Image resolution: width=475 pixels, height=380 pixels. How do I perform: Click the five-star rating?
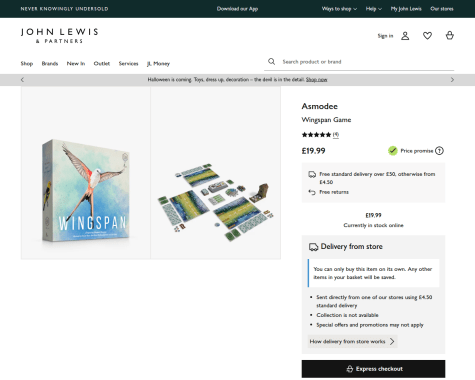(x=316, y=135)
